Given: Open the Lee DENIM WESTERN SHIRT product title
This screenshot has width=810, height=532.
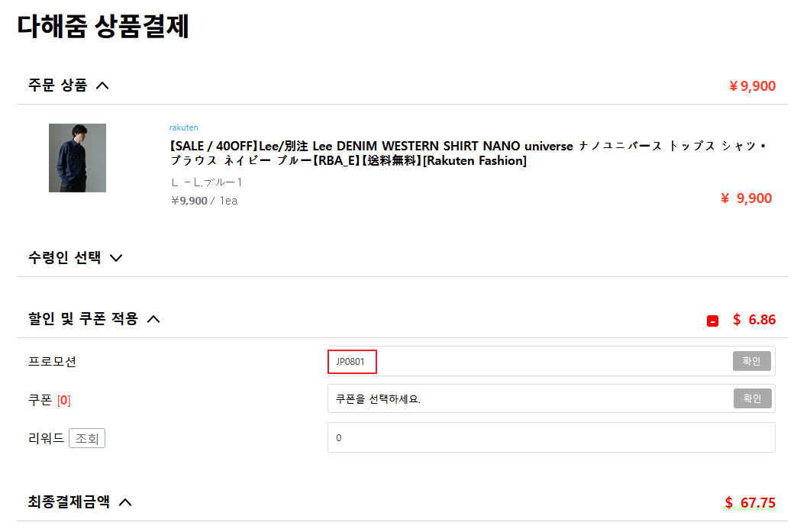Looking at the screenshot, I should [467, 153].
